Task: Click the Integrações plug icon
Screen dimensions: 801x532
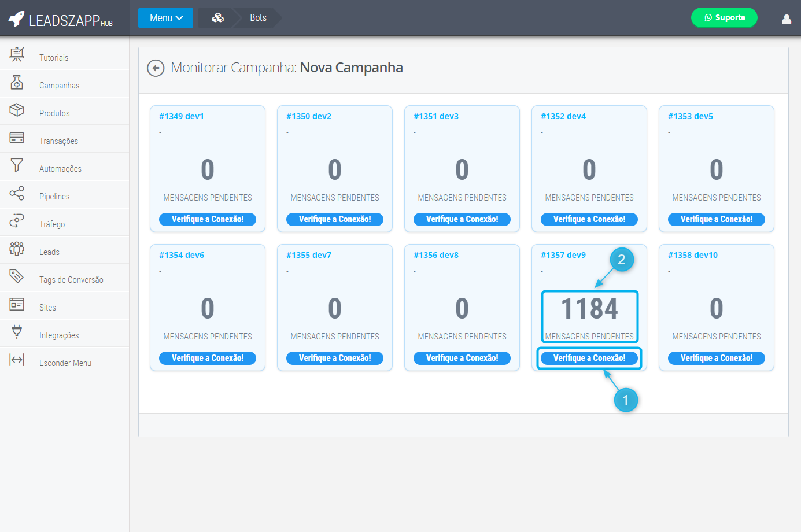Action: point(17,332)
